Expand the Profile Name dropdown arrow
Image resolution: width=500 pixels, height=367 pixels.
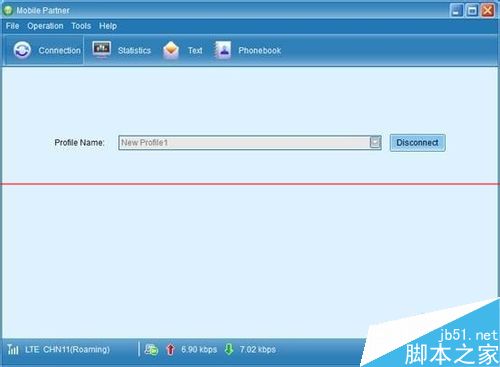(375, 142)
